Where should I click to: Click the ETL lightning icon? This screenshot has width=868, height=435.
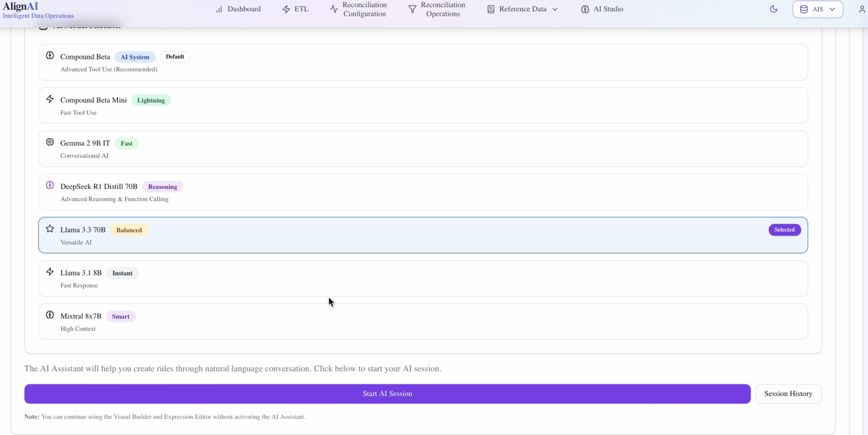coord(287,9)
